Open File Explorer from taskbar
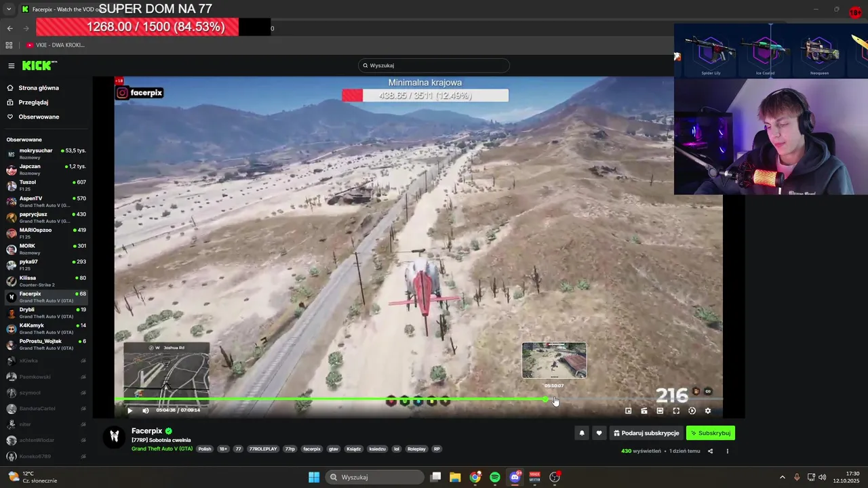 (x=455, y=477)
